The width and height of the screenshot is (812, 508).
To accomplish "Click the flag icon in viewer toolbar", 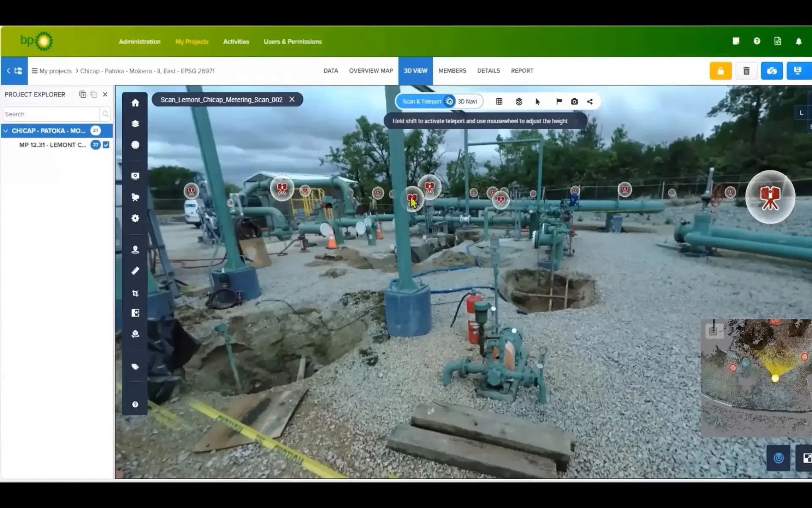I will (x=559, y=102).
